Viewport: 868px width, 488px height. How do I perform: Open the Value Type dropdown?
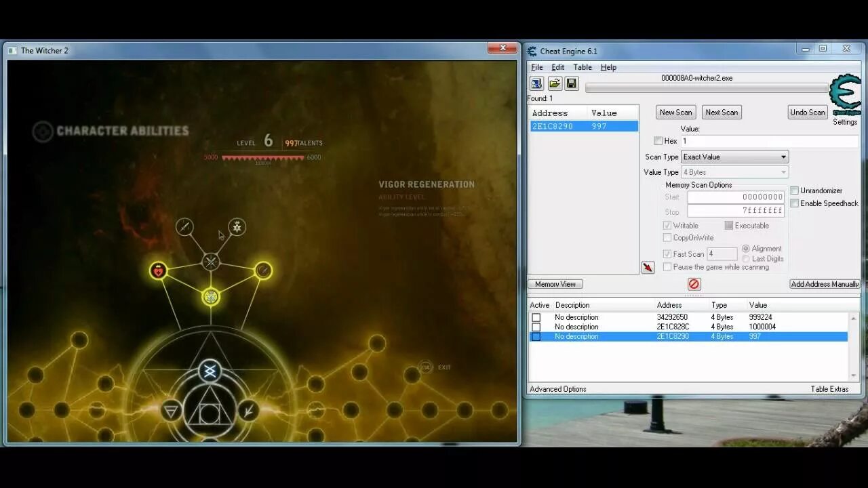click(734, 172)
